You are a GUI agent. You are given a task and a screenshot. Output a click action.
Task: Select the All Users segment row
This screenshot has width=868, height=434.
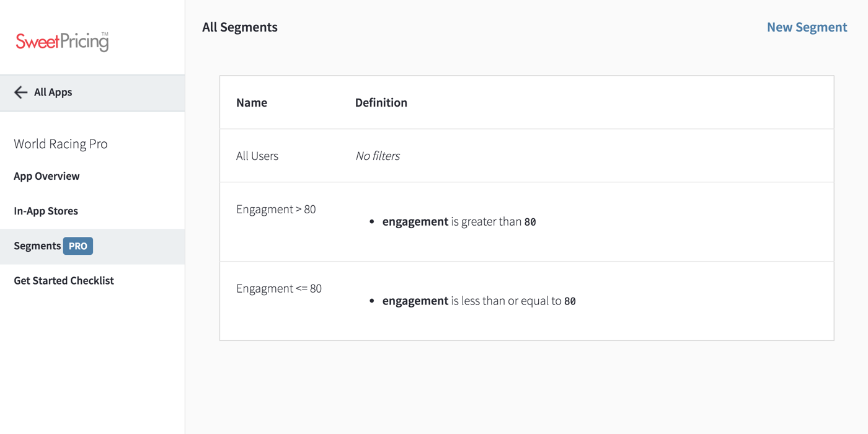[526, 156]
